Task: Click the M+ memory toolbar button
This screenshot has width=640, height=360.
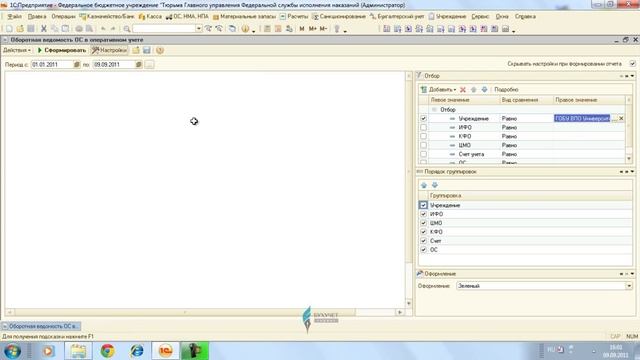Action: [312, 29]
